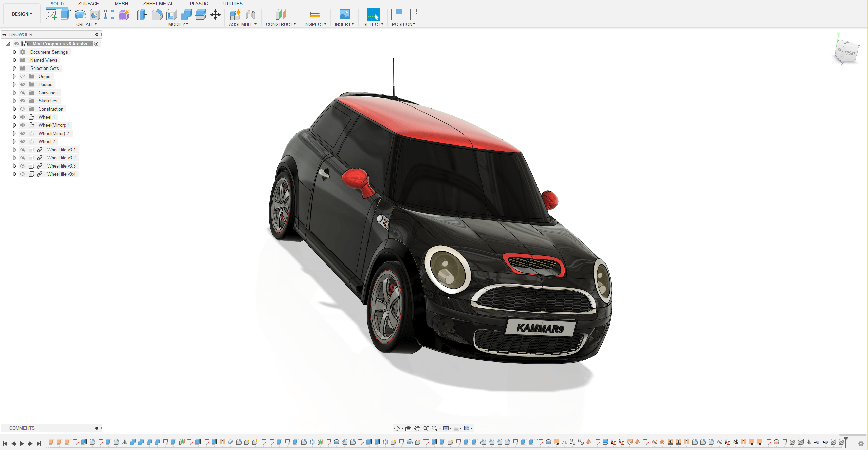The image size is (868, 450).
Task: Collapse the Mini Coopper root node
Action: pos(8,44)
